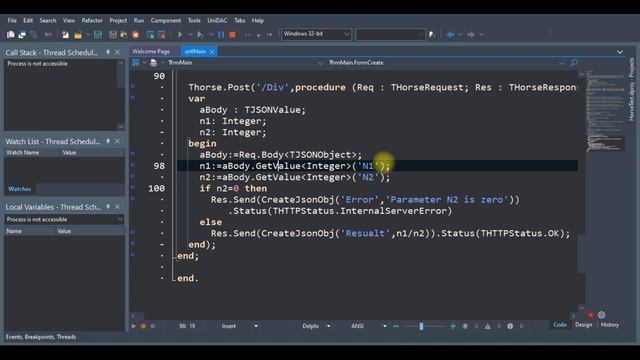The height and width of the screenshot is (360, 640).
Task: Open the Events, Breakpoints, Threads tab
Action: [41, 337]
